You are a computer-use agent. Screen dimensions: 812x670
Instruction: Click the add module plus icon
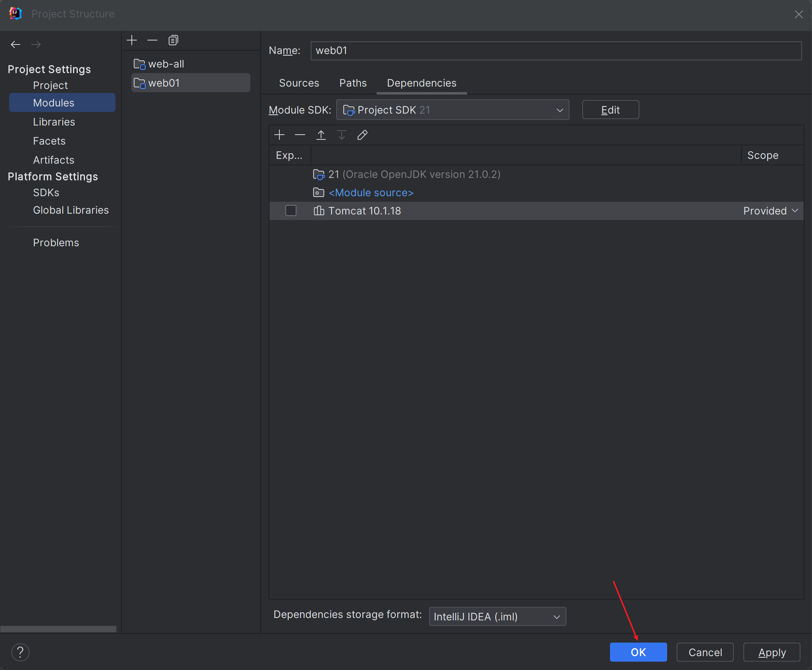[x=132, y=40]
